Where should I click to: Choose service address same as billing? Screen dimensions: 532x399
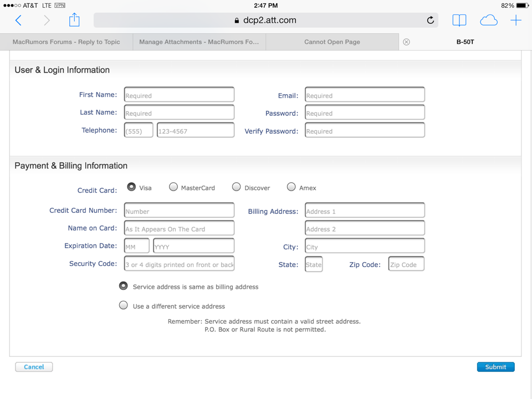point(124,286)
